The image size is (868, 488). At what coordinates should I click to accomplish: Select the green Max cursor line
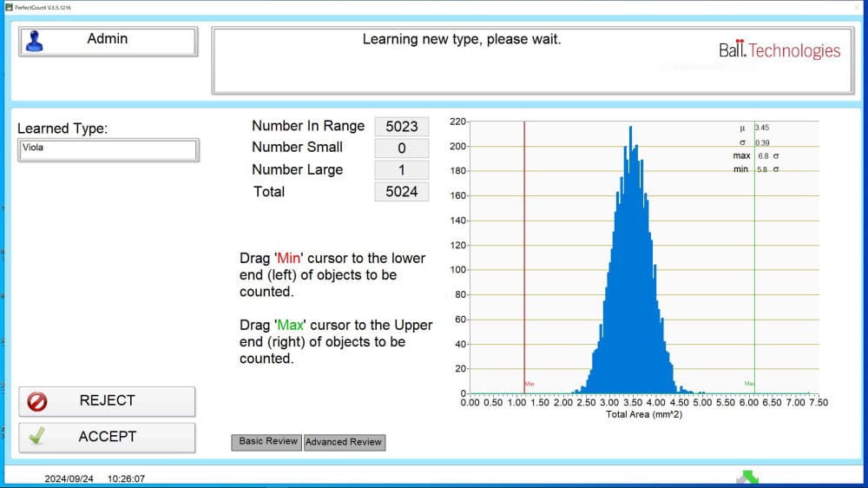[x=754, y=260]
